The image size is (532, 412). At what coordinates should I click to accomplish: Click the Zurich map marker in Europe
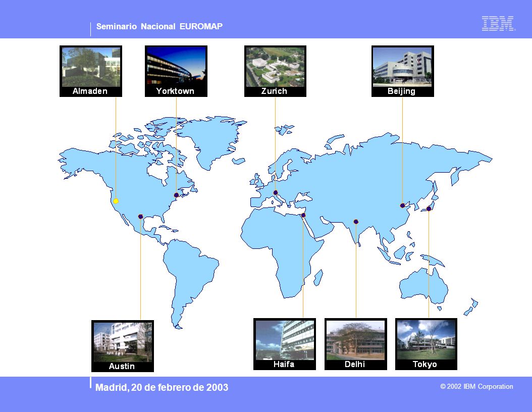click(276, 192)
